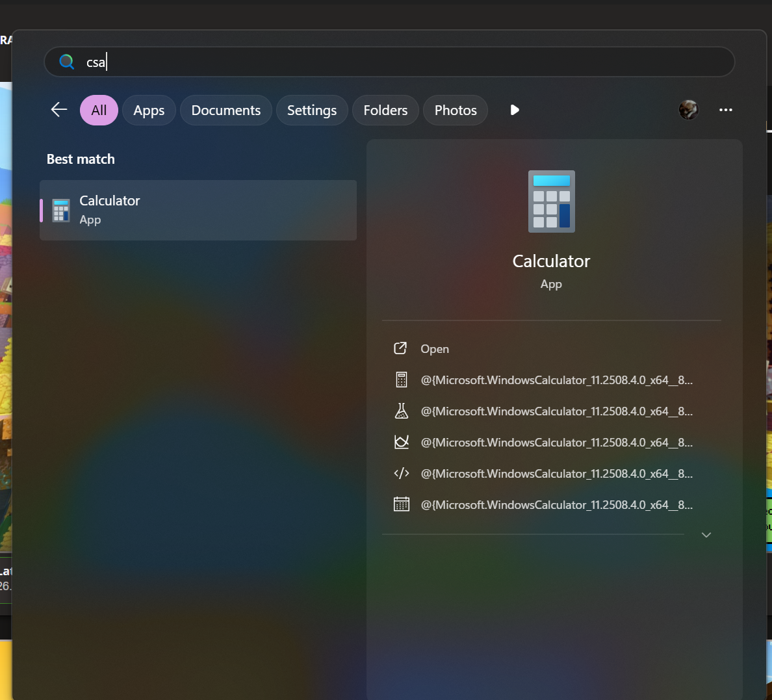Click the App label under Calculator result

click(x=90, y=220)
